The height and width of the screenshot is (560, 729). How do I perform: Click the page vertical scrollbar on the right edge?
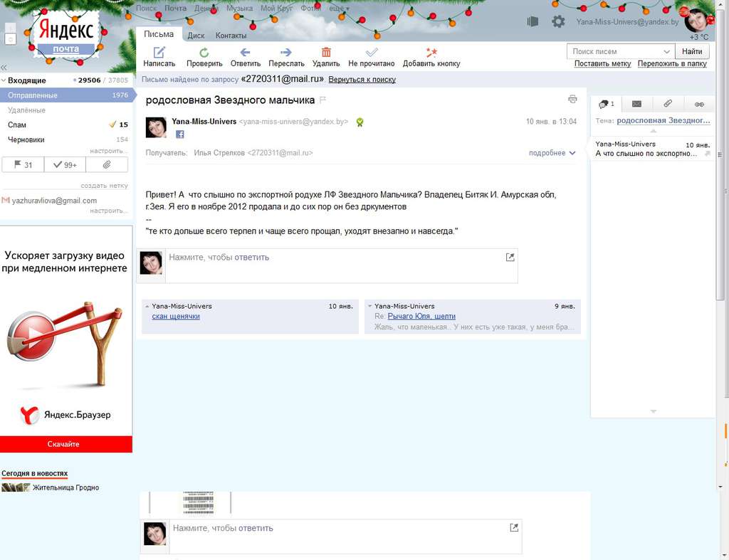click(x=720, y=154)
